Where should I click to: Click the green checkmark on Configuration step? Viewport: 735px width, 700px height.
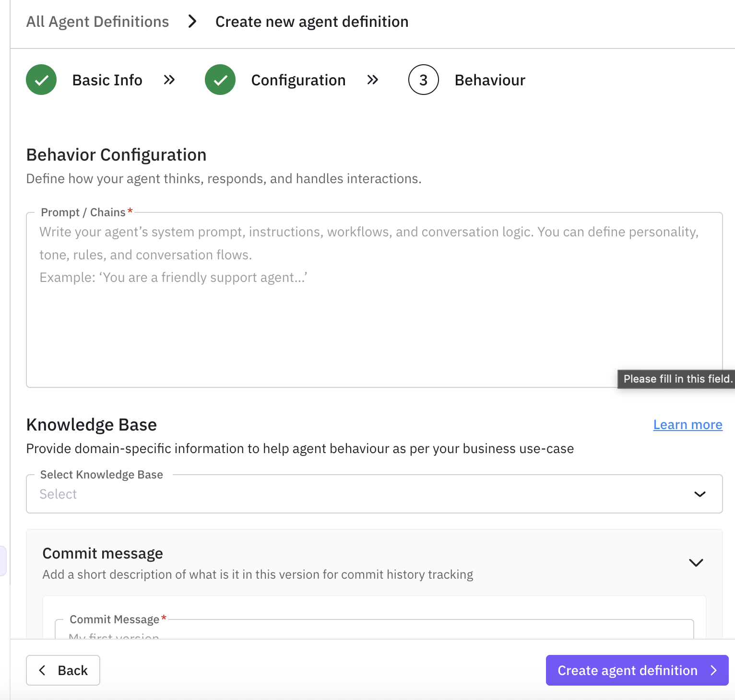220,80
